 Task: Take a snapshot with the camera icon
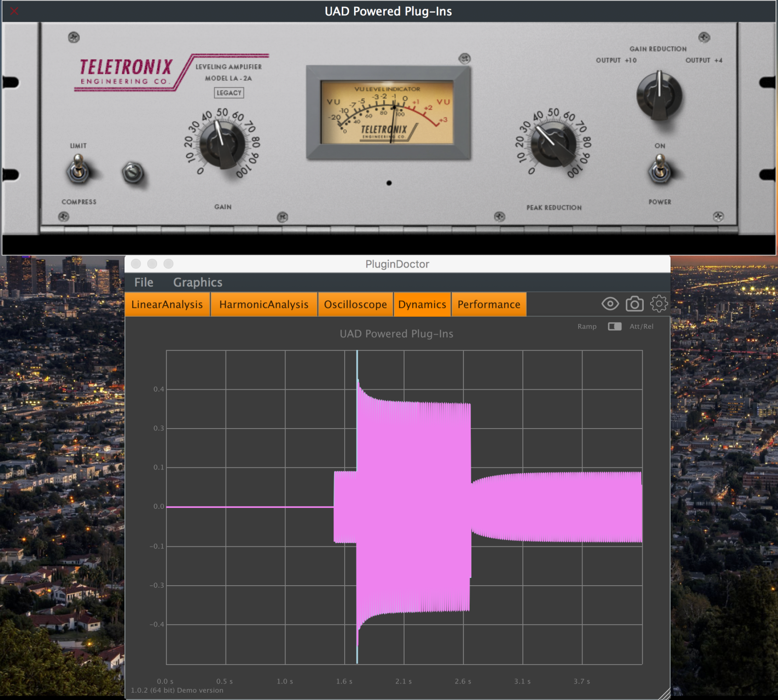(x=635, y=304)
